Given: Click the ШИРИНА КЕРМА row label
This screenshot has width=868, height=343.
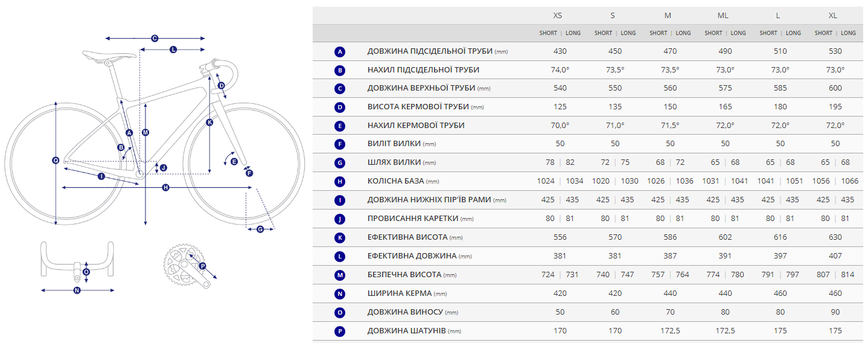Looking at the screenshot, I should [399, 293].
